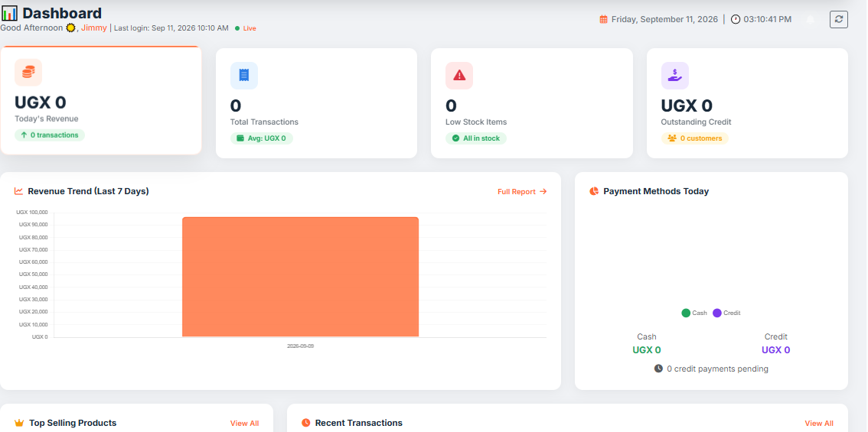Click the Last login timestamp text
Screen dimensions: 868x432
pos(171,28)
